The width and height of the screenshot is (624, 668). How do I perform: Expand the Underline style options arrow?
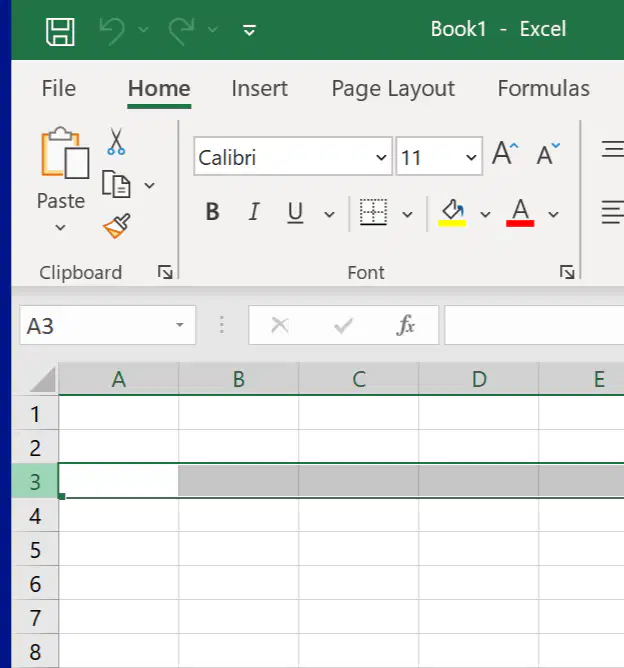(x=329, y=214)
